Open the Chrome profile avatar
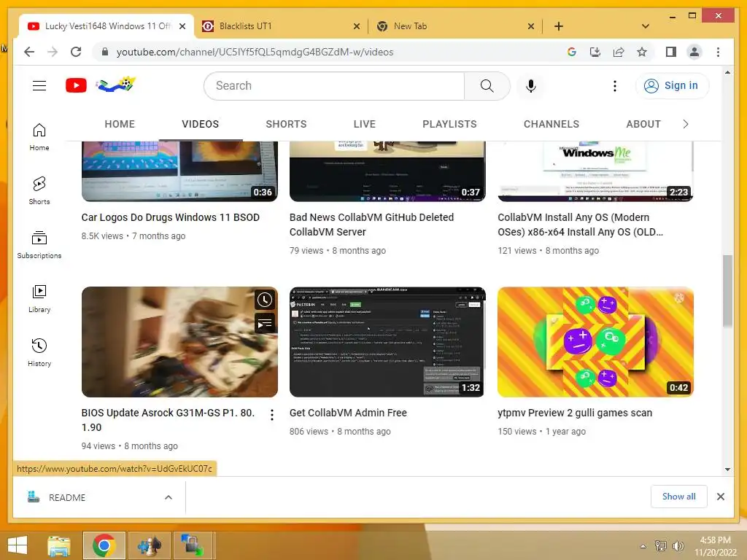The image size is (747, 560). (x=694, y=52)
